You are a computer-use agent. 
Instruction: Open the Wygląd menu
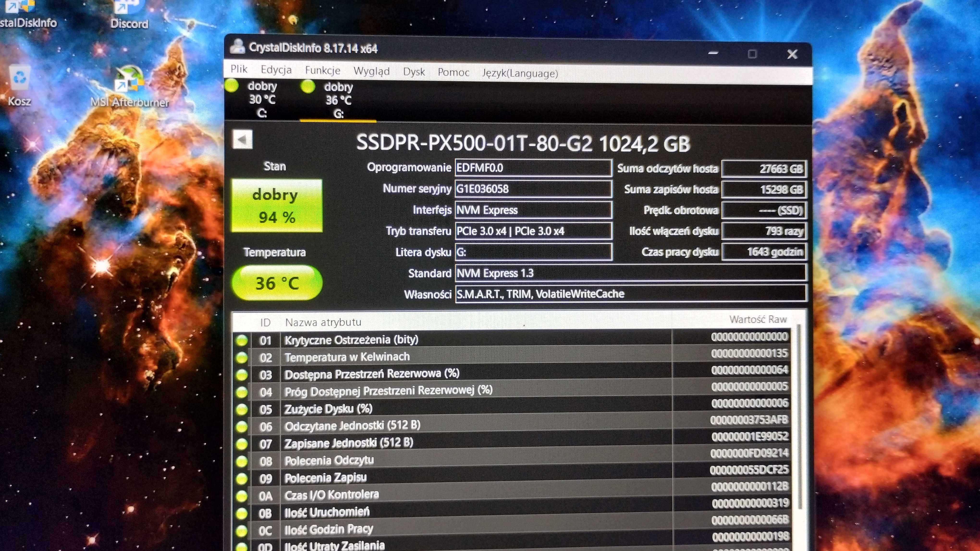coord(372,71)
